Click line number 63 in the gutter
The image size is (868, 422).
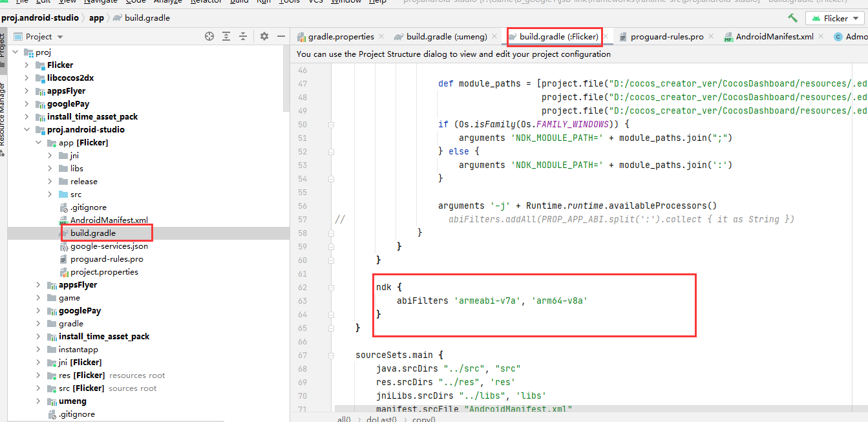[x=302, y=301]
